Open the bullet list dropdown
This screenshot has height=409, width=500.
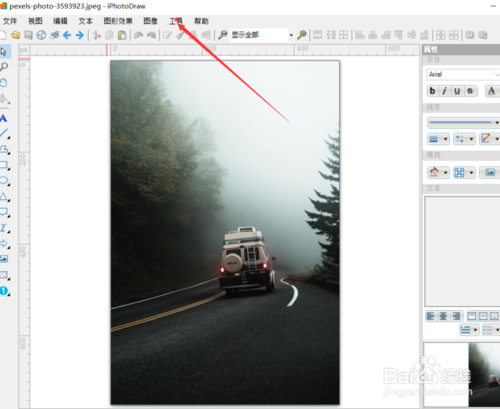point(491,330)
